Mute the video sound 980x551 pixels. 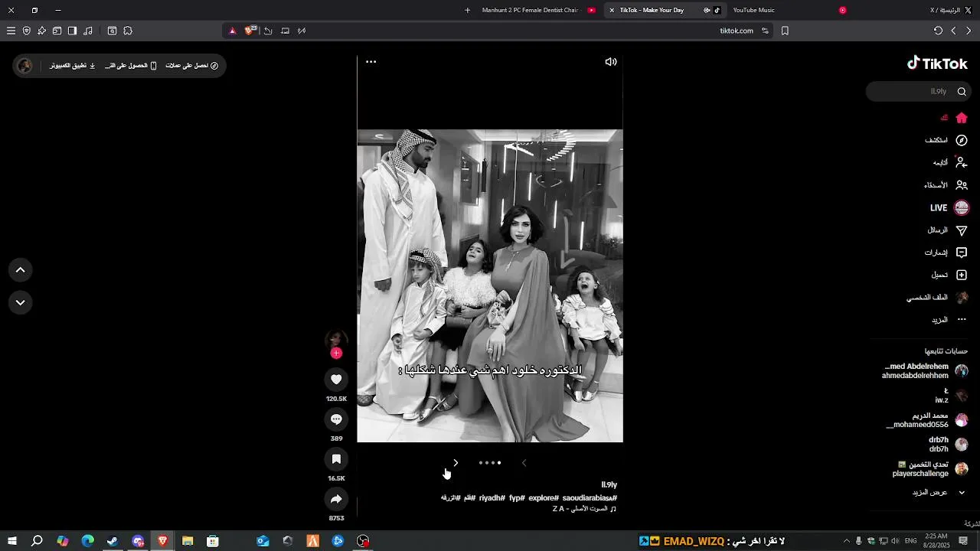(611, 61)
